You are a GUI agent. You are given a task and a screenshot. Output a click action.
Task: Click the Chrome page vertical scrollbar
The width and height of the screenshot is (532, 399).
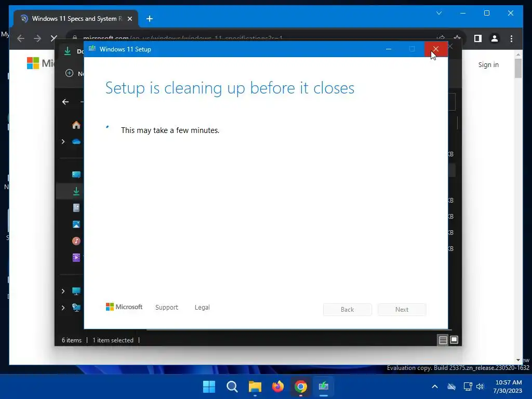pyautogui.click(x=518, y=68)
